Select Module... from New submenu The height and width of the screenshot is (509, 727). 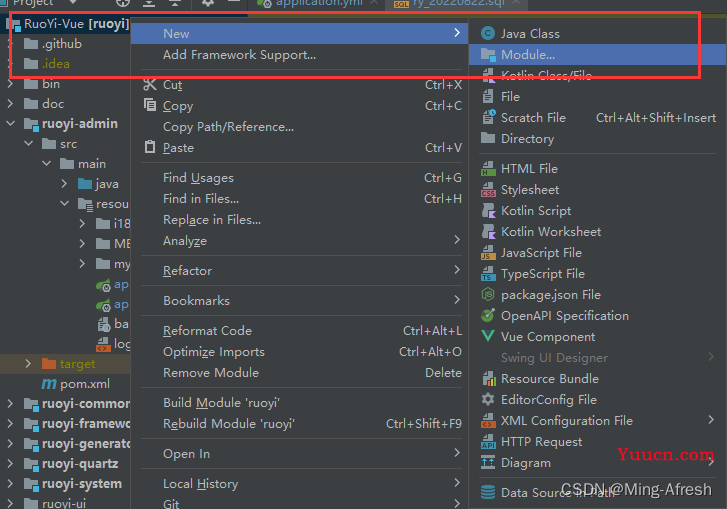click(x=528, y=55)
